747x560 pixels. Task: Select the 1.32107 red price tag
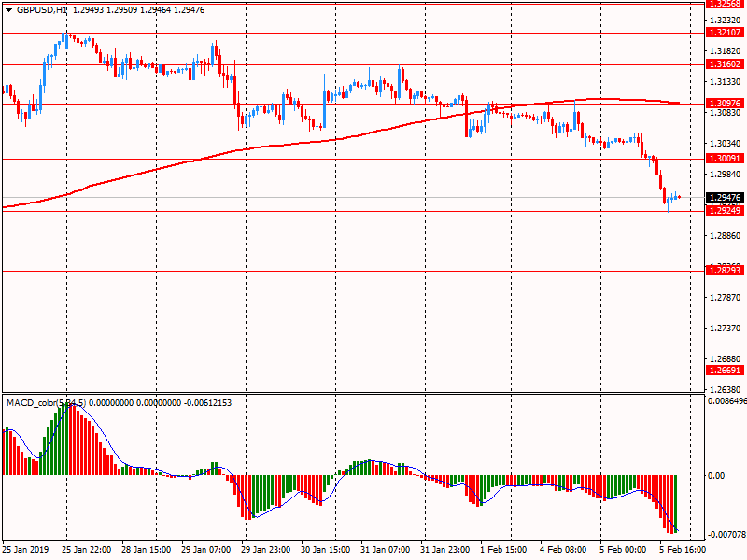click(726, 33)
